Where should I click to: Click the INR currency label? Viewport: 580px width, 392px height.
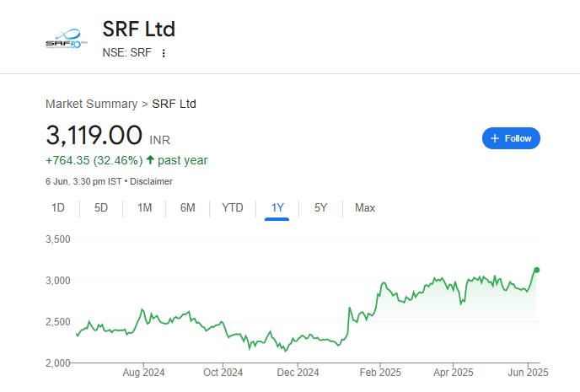pos(160,140)
